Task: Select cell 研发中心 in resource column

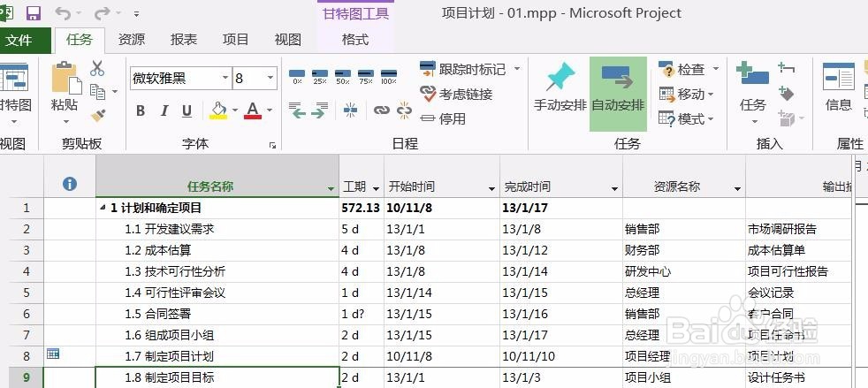Action: pyautogui.click(x=683, y=271)
